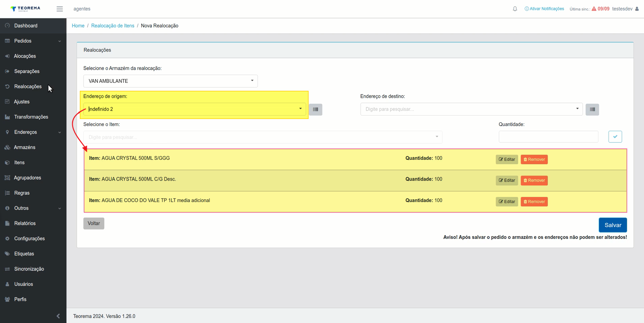This screenshot has height=323, width=644.
Task: Confirm the item quantity with the checkmark button
Action: (x=615, y=137)
